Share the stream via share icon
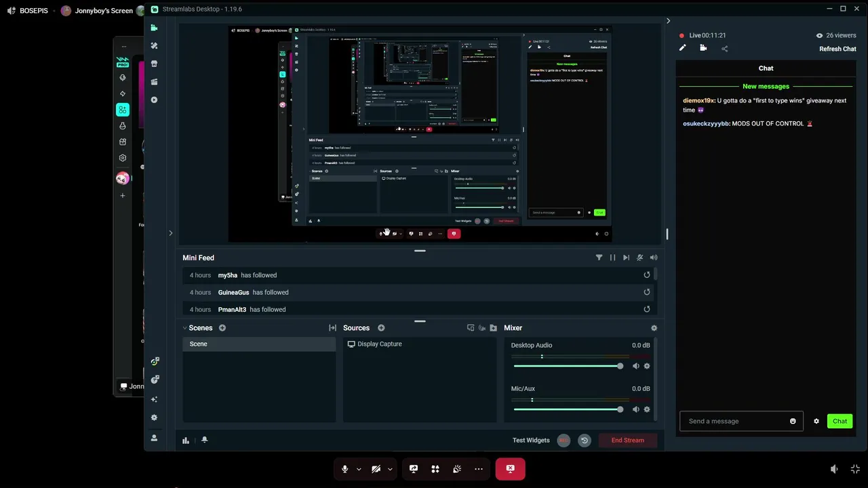The image size is (868, 488). (x=724, y=49)
